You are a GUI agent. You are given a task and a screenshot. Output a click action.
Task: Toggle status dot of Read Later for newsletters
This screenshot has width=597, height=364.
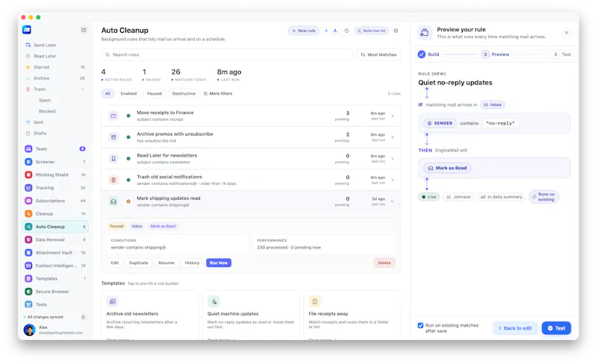click(128, 158)
